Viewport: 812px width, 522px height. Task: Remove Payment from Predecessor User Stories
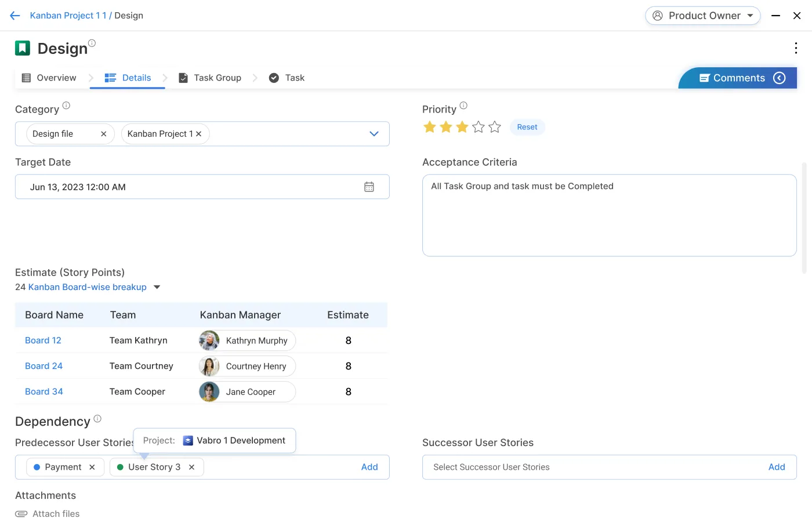[x=92, y=467]
